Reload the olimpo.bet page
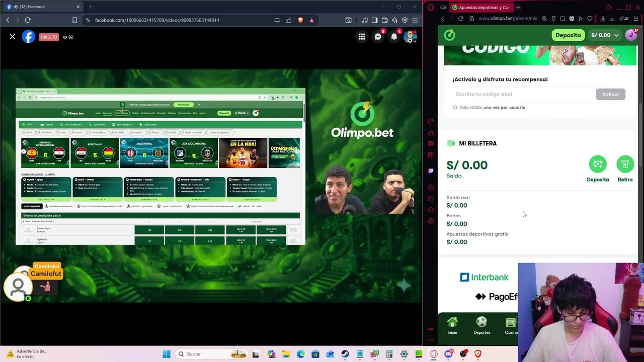644x362 pixels. [460, 19]
